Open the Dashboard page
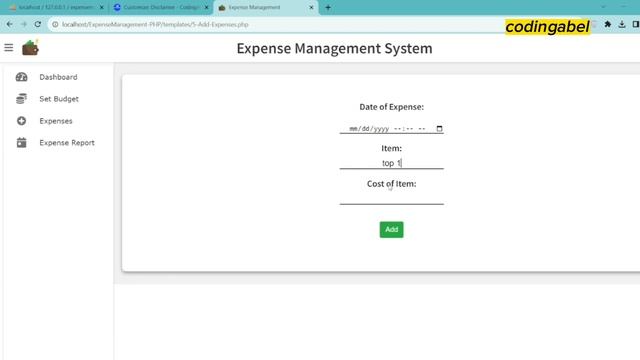The width and height of the screenshot is (640, 360). point(58,77)
